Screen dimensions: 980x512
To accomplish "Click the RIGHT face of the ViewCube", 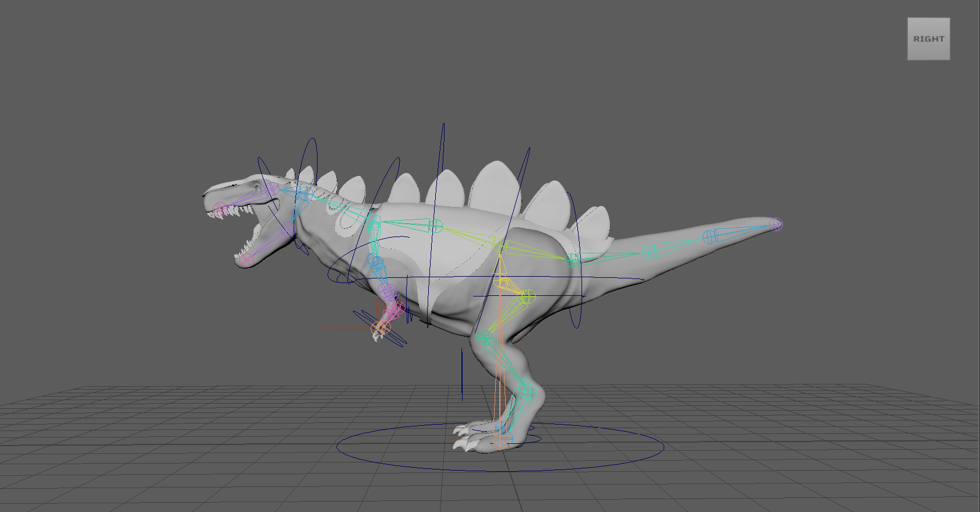I will (928, 39).
